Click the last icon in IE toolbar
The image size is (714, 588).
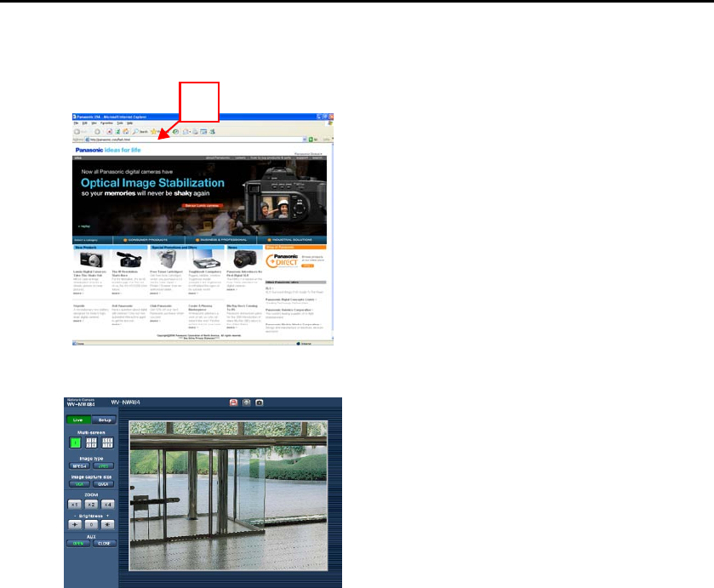point(212,132)
